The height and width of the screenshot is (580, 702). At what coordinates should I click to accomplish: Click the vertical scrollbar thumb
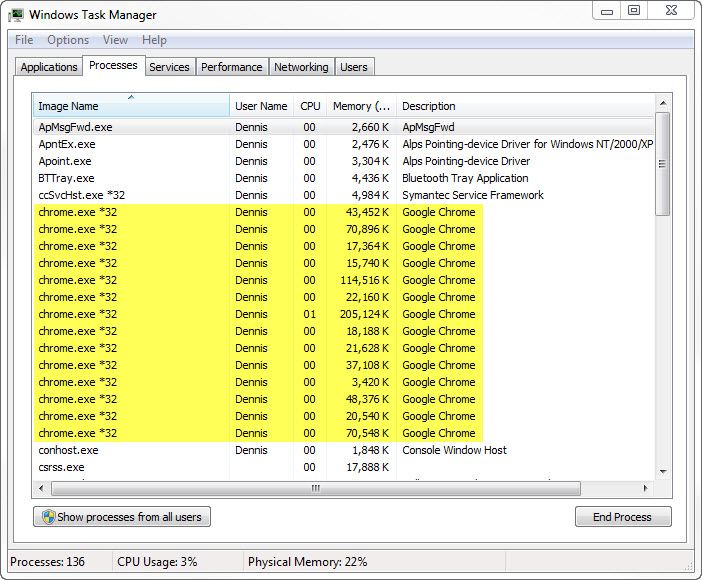[x=663, y=164]
